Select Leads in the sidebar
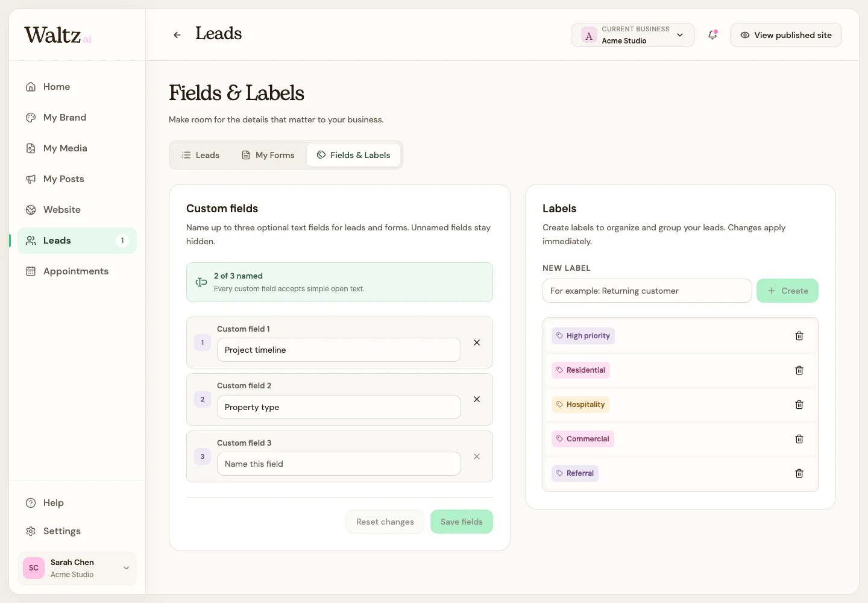This screenshot has height=603, width=868. pyautogui.click(x=77, y=241)
